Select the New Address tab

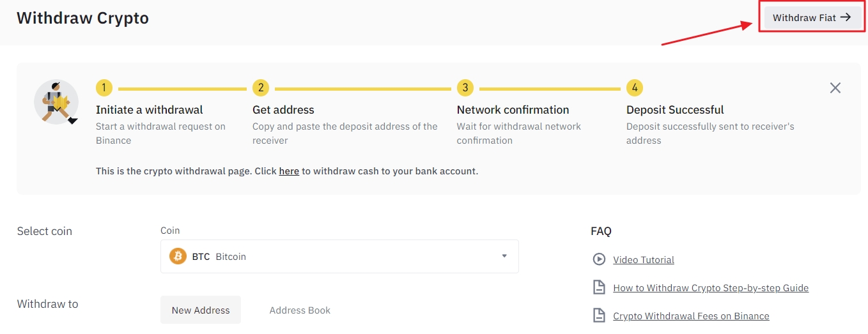201,310
